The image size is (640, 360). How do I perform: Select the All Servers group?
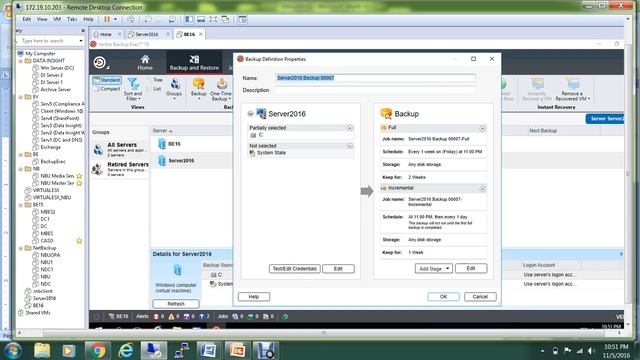point(120,149)
